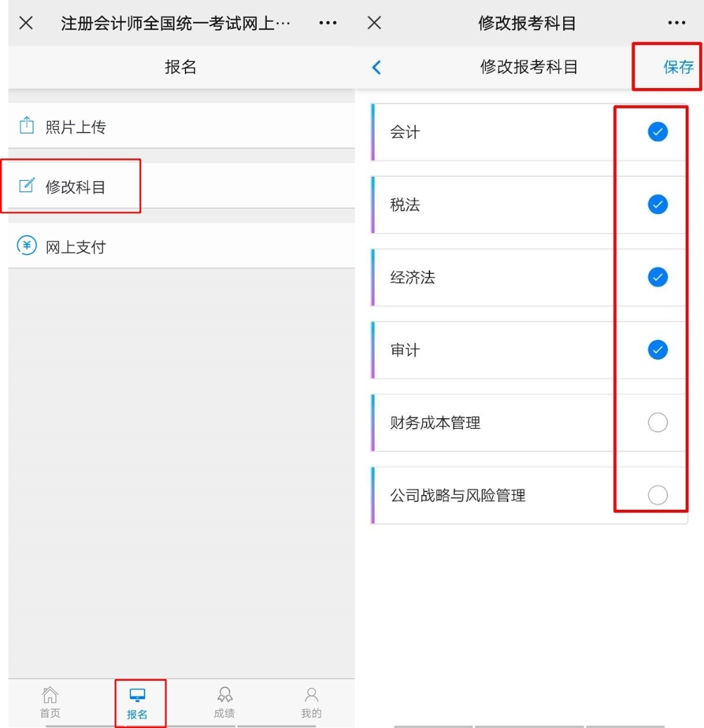Viewport: 704px width, 728px height.
Task: Uncheck the 税法 subject checkbox
Action: click(658, 204)
